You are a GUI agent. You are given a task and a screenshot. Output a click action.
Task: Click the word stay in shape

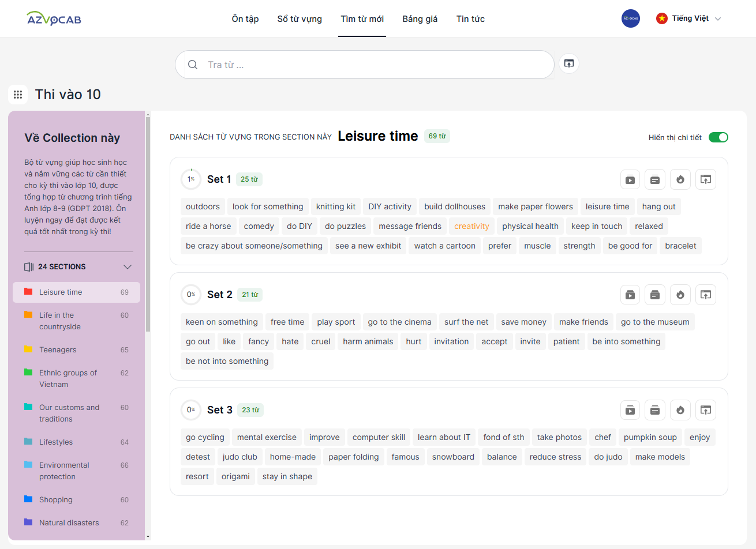tap(287, 476)
